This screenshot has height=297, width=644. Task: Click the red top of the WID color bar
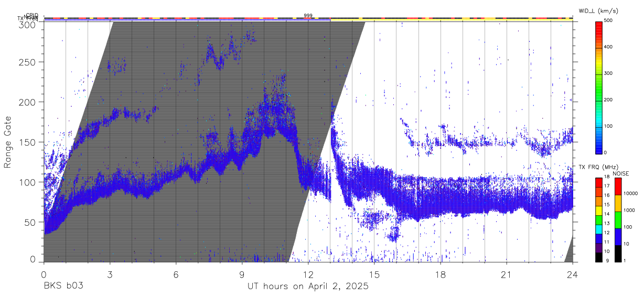click(x=598, y=29)
